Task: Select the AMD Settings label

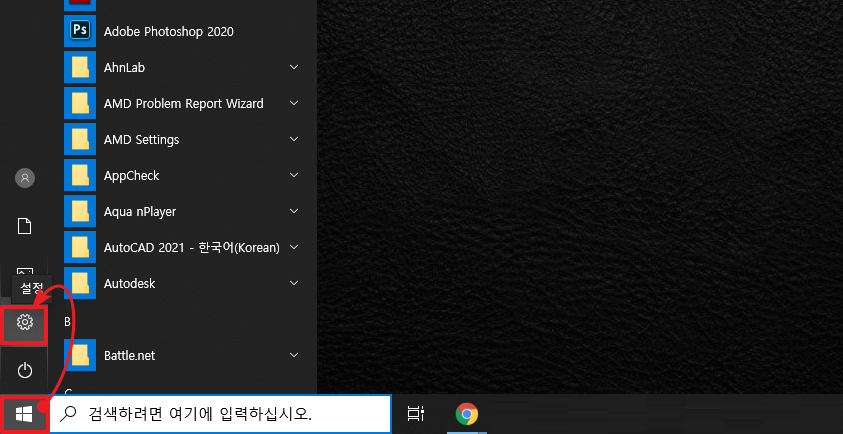Action: (141, 140)
